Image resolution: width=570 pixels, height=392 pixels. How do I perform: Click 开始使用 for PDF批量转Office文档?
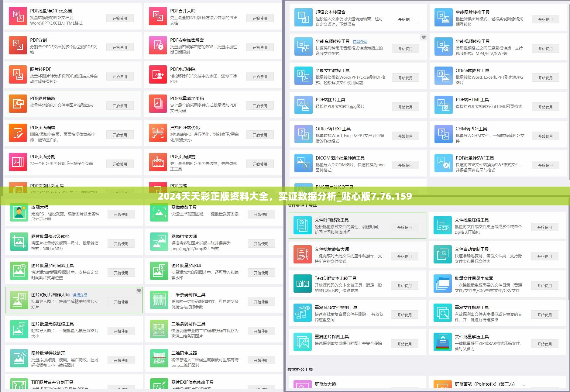tap(120, 18)
